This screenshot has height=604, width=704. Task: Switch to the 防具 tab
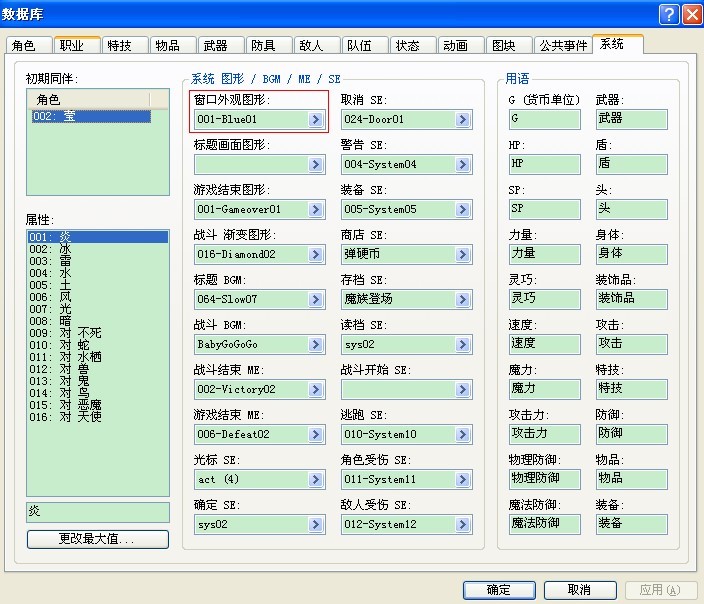tap(269, 45)
